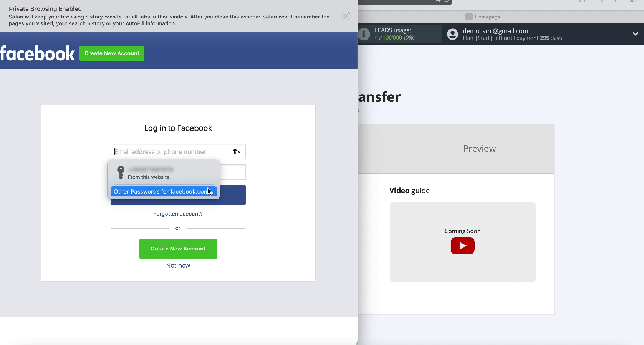644x345 pixels.
Task: Switch to the Preview tab
Action: 480,149
